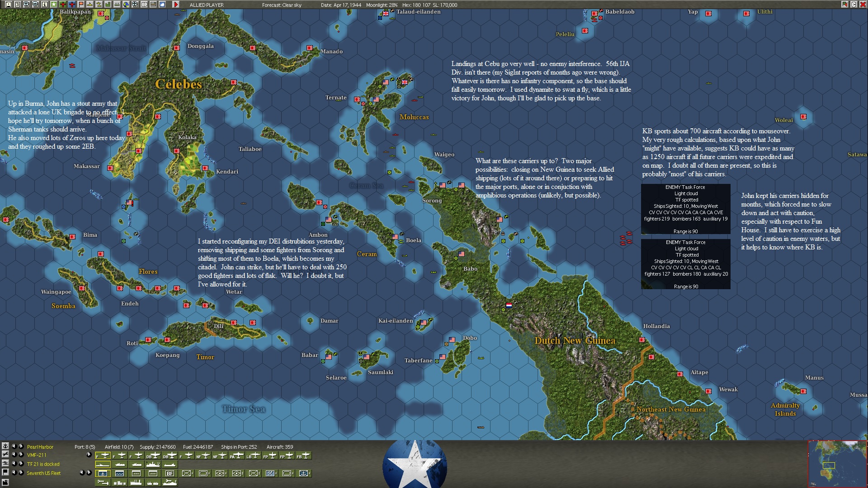Toggle the orange flag map overlay
This screenshot has width=868, height=488.
81,5
